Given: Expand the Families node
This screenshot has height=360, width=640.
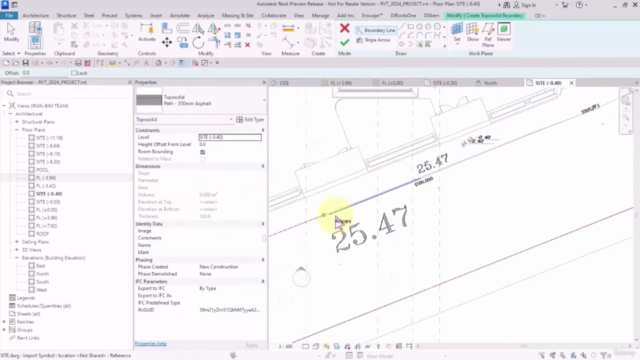Looking at the screenshot, I should point(4,322).
